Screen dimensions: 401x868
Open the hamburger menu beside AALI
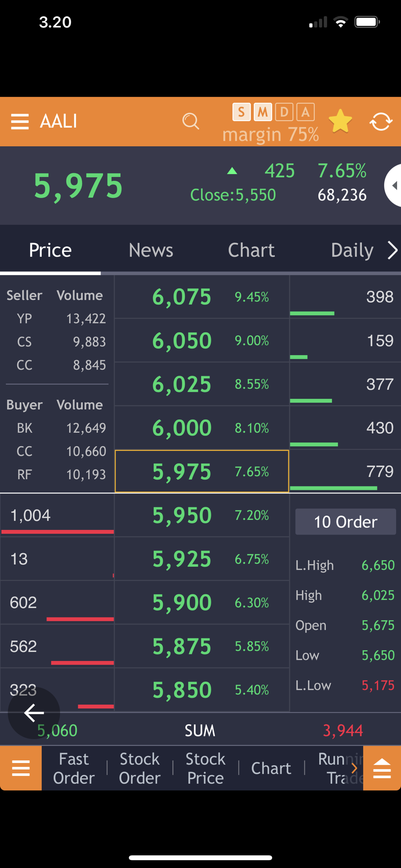pos(20,122)
